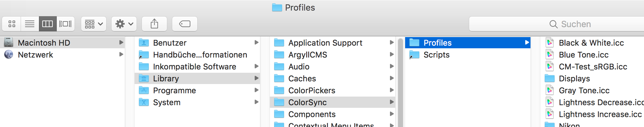Click the Black & White.icc file name
The image size is (644, 127).
(591, 43)
